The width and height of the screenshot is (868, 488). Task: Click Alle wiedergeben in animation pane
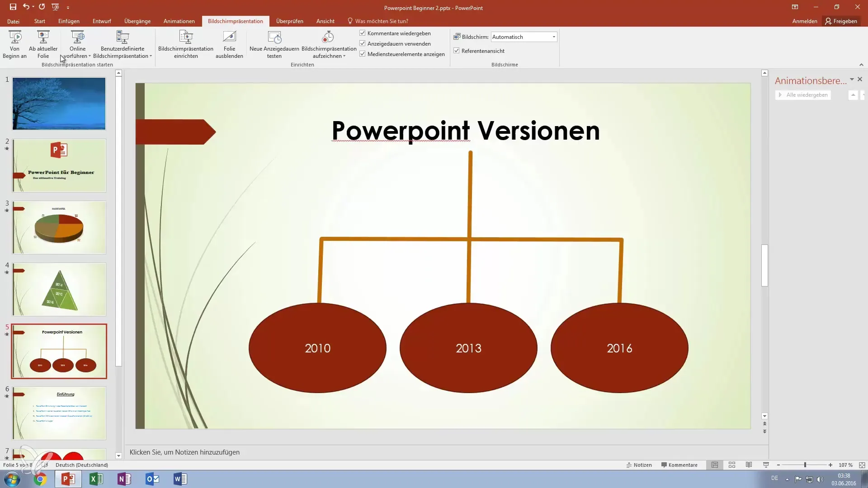point(803,95)
